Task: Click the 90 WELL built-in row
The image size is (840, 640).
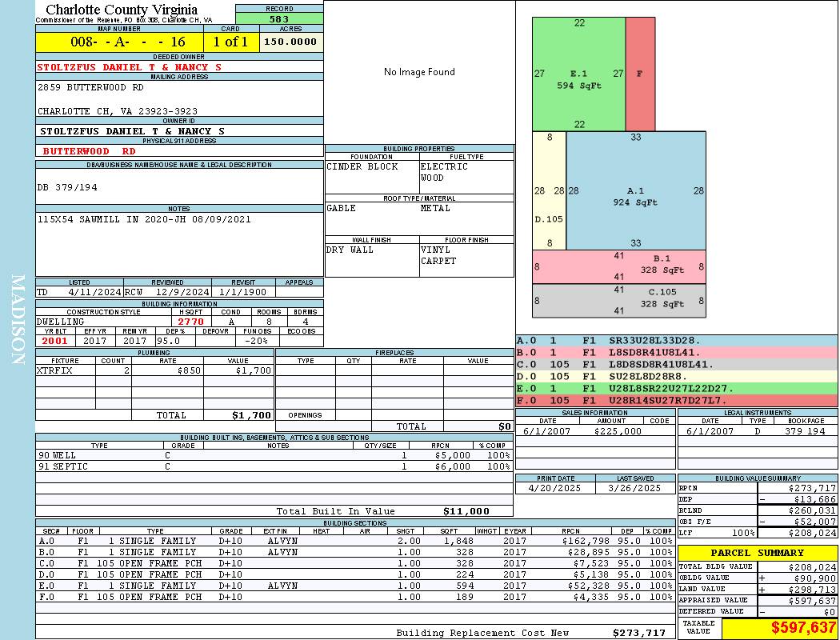Action: (x=274, y=456)
